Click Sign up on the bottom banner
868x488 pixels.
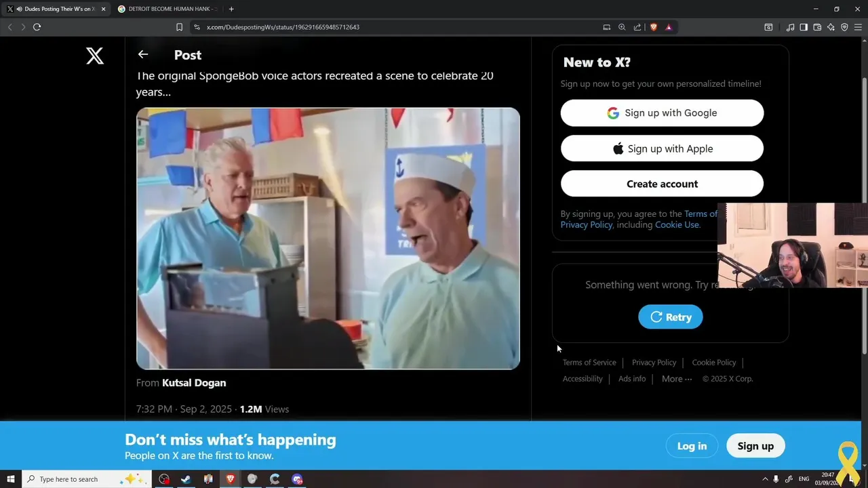pos(755,446)
